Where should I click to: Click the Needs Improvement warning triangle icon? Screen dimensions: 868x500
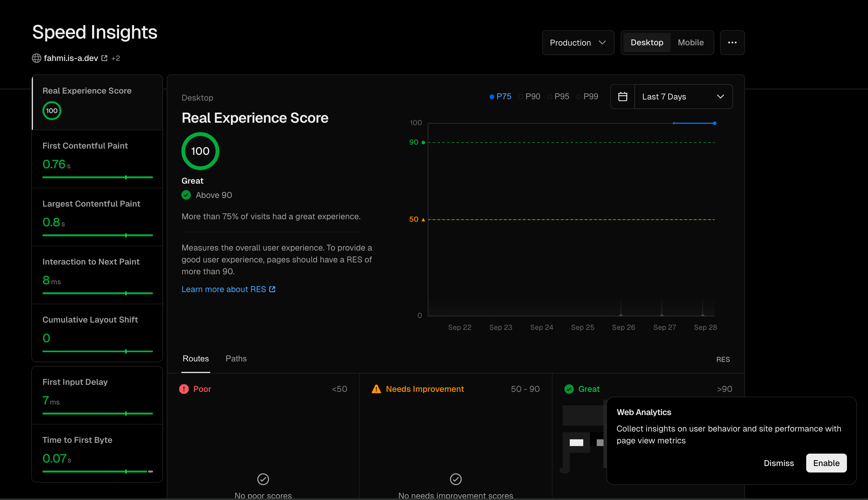coord(376,389)
